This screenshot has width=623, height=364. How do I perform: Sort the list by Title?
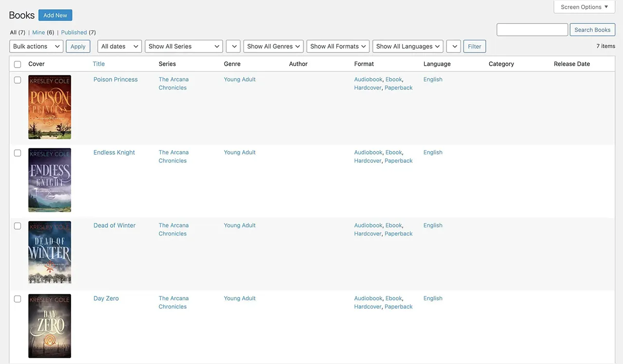coord(98,63)
